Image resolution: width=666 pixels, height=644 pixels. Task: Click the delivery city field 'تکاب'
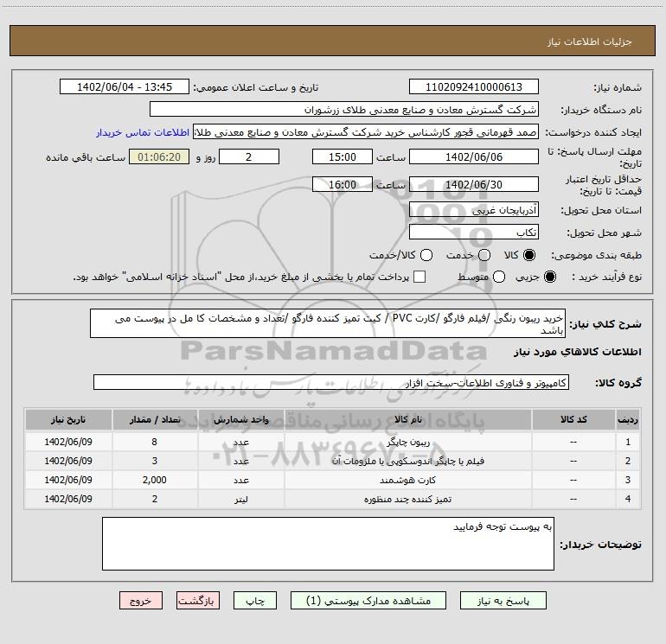[474, 233]
